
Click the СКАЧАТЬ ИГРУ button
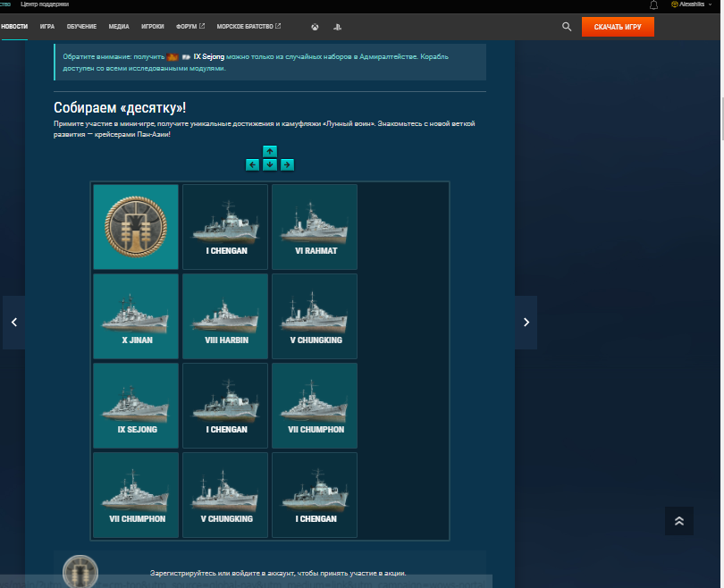(x=618, y=27)
